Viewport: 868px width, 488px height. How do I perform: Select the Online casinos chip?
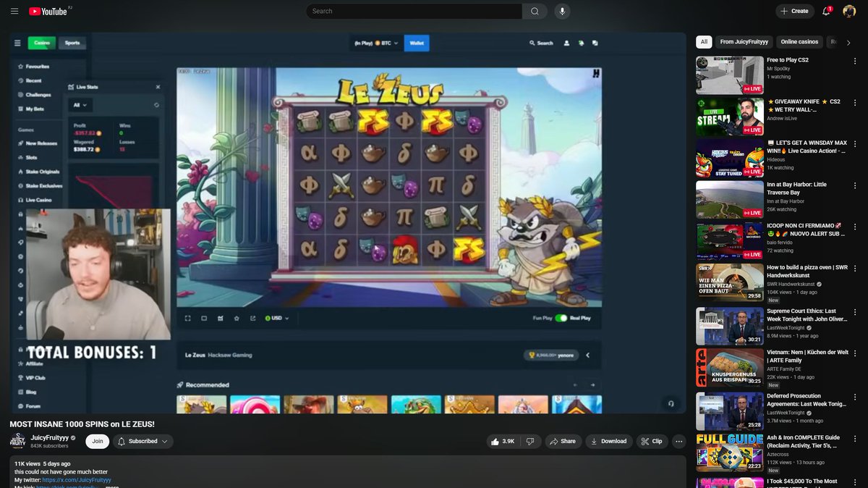(799, 42)
